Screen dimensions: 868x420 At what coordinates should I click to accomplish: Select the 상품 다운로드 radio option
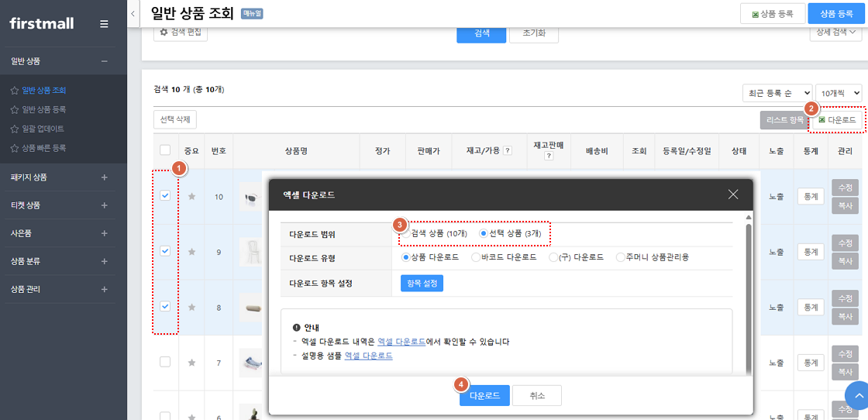tap(406, 257)
